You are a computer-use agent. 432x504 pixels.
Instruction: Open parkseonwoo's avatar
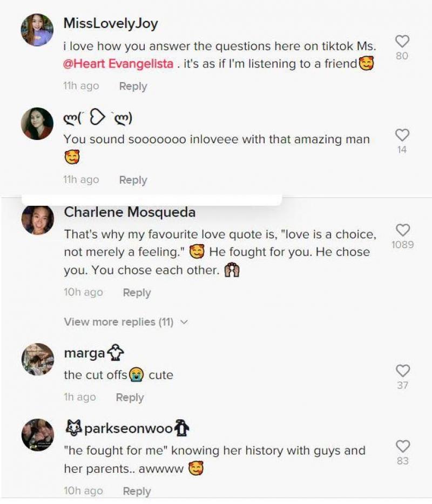pos(37,435)
